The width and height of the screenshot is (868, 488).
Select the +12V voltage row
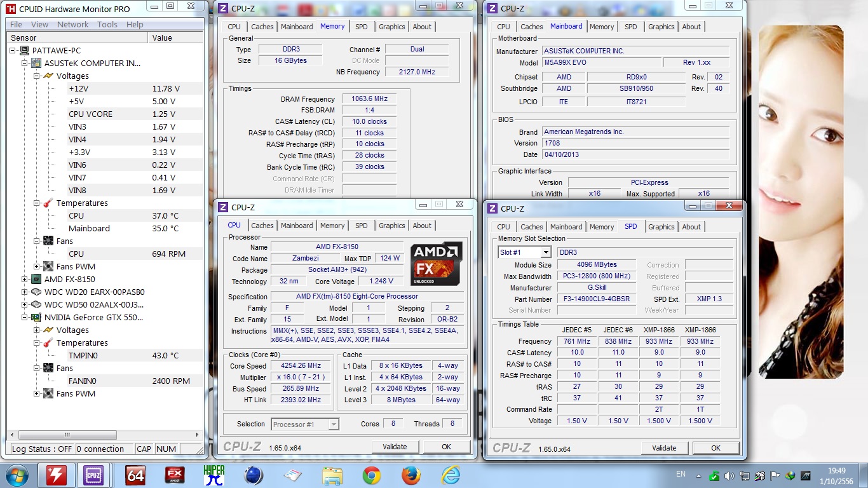coord(135,88)
